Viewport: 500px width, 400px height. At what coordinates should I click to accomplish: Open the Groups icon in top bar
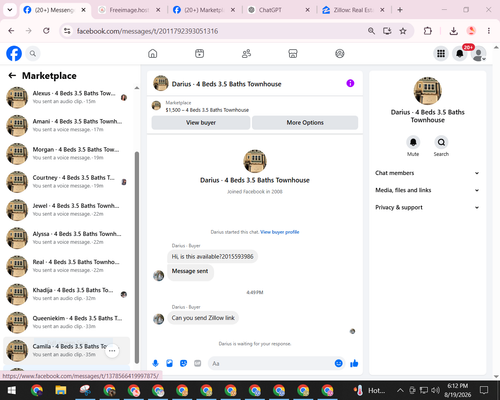[340, 53]
